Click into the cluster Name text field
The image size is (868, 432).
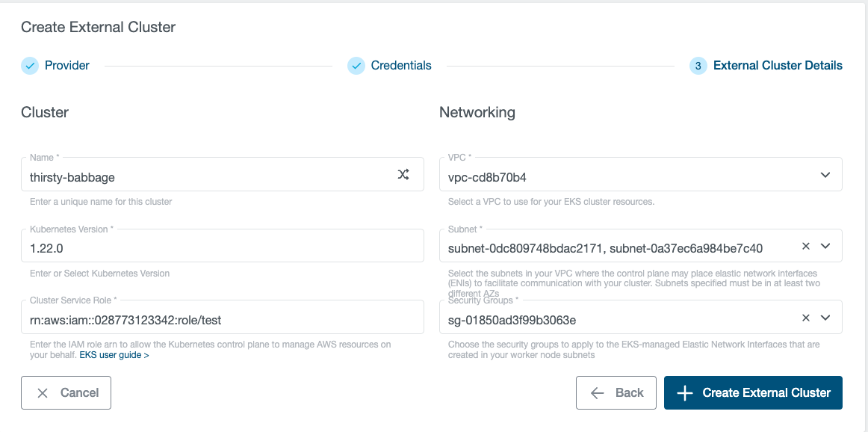pos(187,178)
